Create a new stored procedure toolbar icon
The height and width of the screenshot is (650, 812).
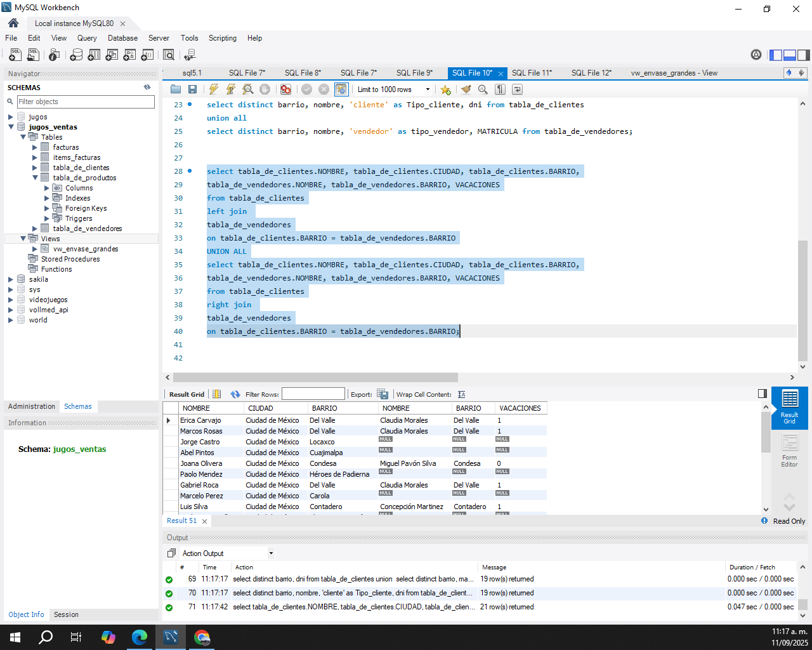pyautogui.click(x=129, y=55)
